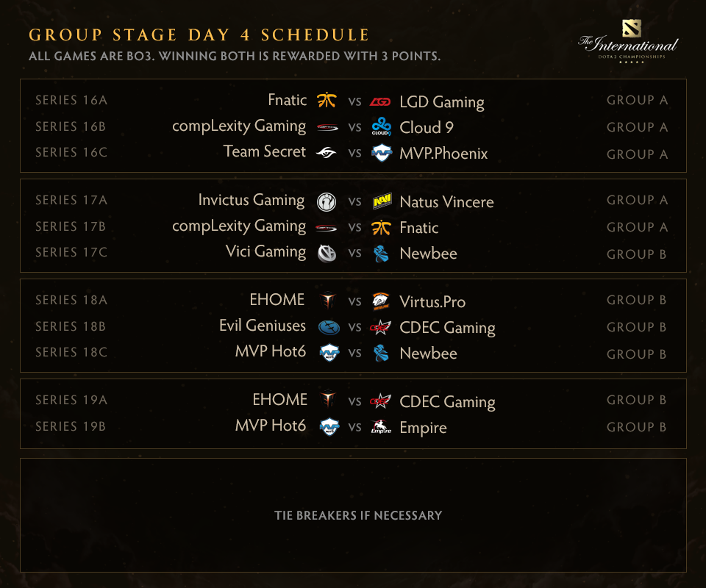This screenshot has width=706, height=588.
Task: Select the Team Secret logo
Action: 327,152
